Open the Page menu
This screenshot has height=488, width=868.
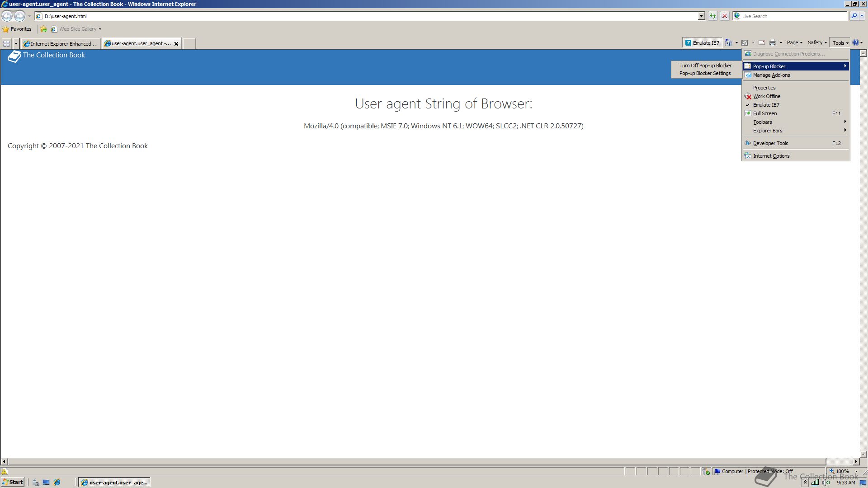(794, 43)
